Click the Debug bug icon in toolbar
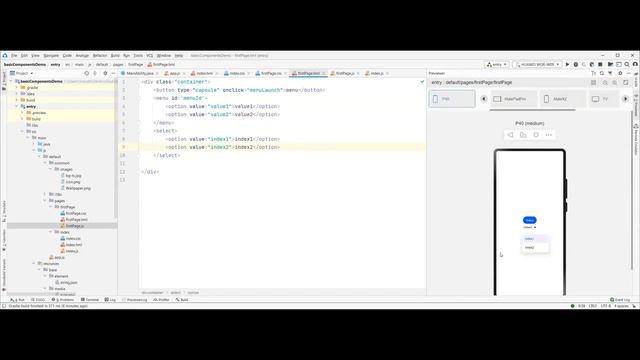 pyautogui.click(x=576, y=64)
